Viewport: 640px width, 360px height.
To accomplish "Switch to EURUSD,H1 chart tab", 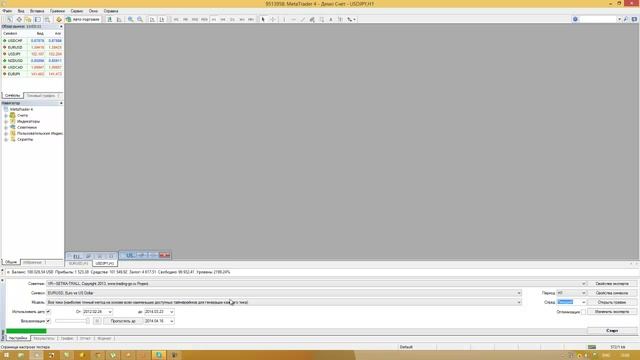I will [x=78, y=264].
